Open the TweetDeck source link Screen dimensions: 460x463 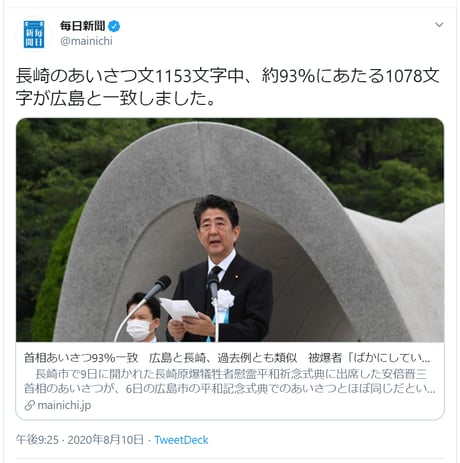pos(181,440)
